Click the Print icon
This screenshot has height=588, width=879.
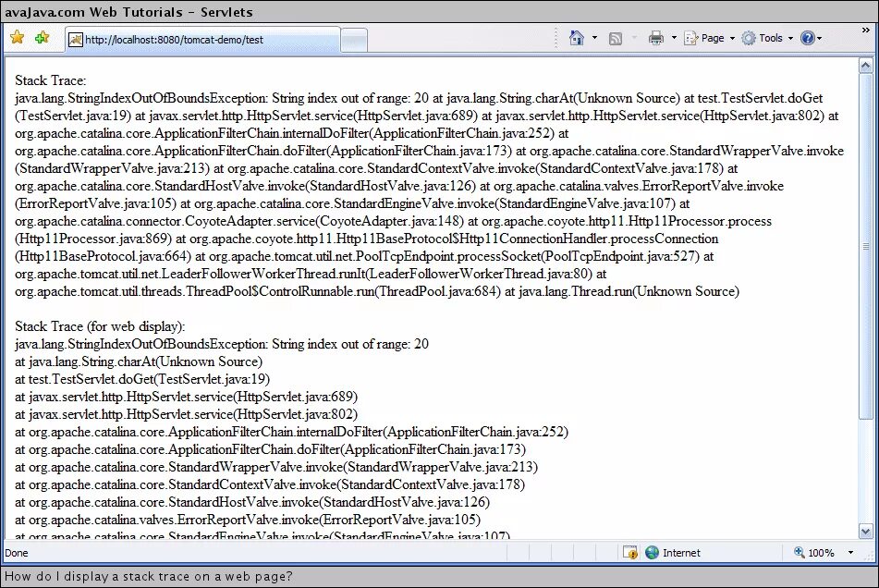[x=656, y=38]
